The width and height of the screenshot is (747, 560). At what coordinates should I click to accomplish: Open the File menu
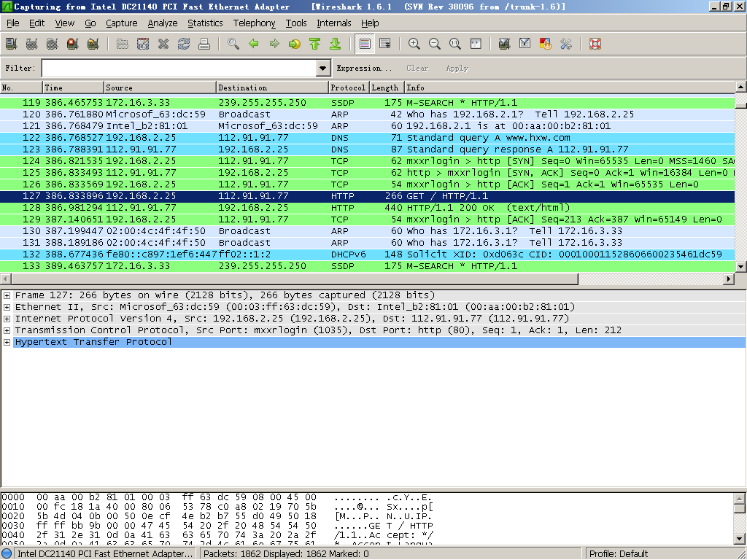13,23
